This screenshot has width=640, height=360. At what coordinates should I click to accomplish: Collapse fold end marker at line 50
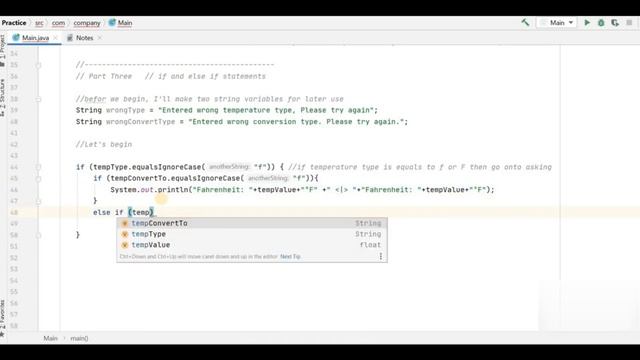(x=38, y=235)
